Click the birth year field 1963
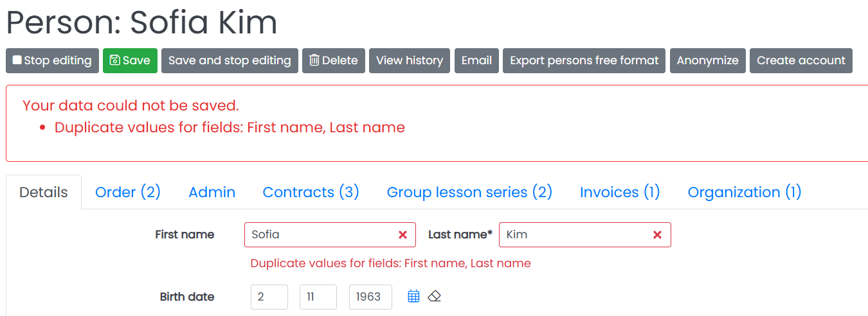This screenshot has height=316, width=868. [x=370, y=297]
